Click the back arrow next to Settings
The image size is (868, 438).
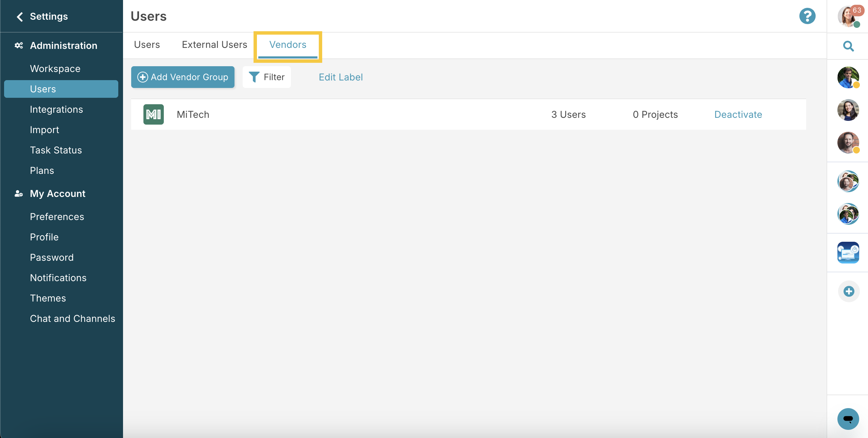(x=19, y=16)
